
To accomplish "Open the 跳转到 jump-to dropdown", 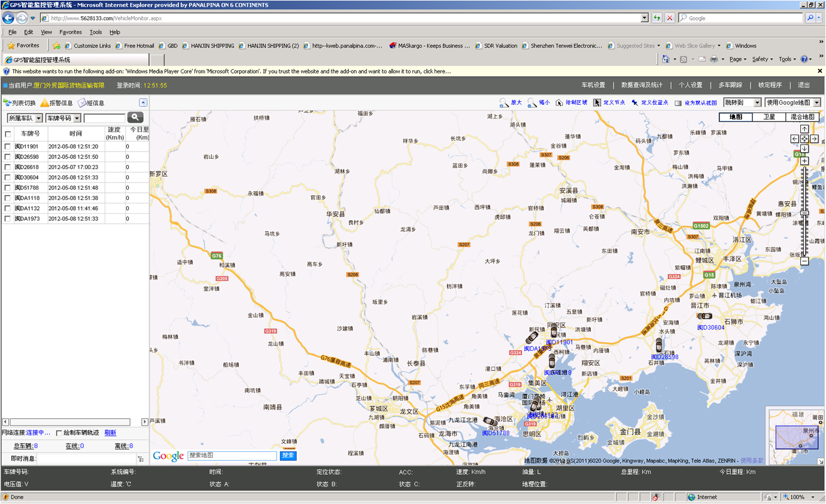I will pyautogui.click(x=742, y=103).
